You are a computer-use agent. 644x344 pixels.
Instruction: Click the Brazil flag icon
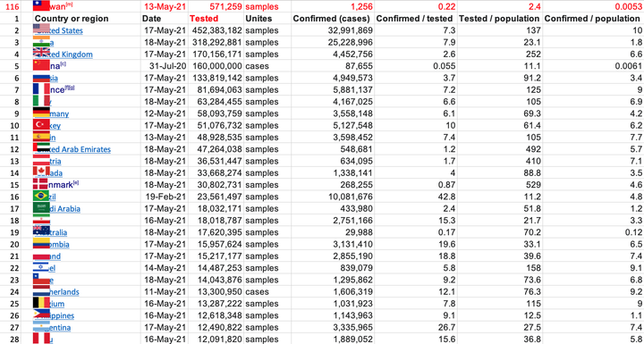(41, 196)
